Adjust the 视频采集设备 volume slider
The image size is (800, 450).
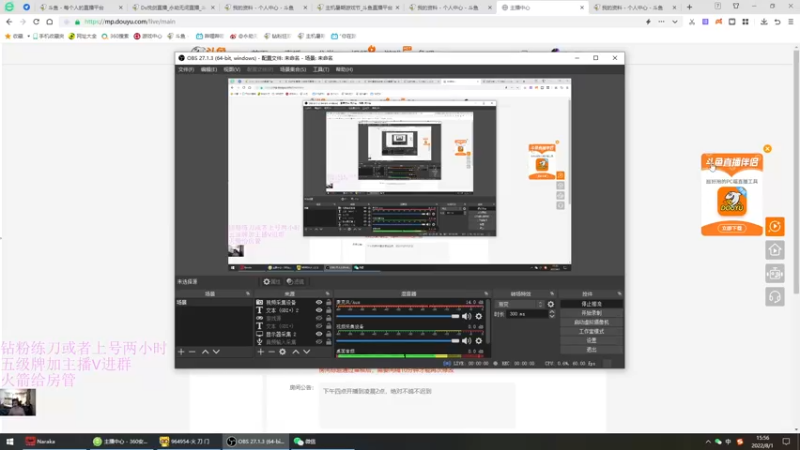[x=398, y=341]
